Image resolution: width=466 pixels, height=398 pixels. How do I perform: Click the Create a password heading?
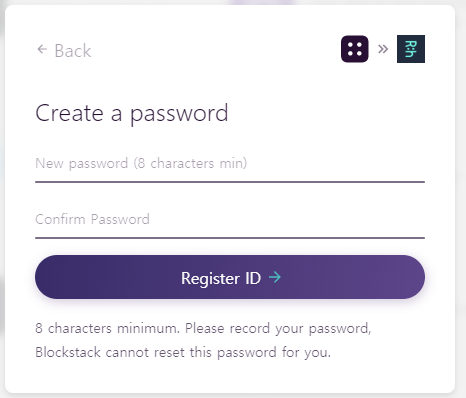(132, 113)
